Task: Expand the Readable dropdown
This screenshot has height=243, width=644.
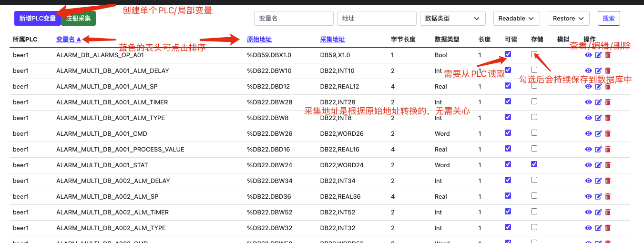Action: [x=516, y=19]
